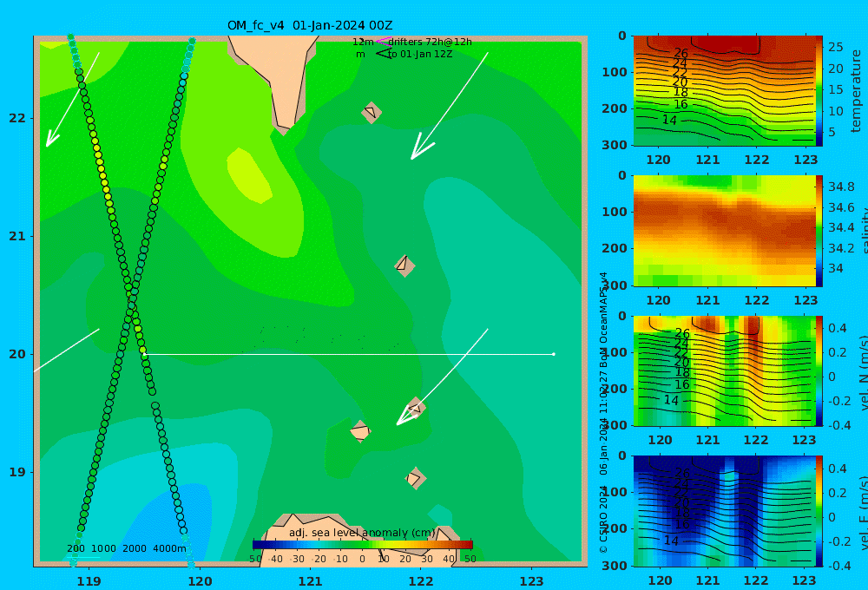Select the island marker near 22N 121.5E

372,112
